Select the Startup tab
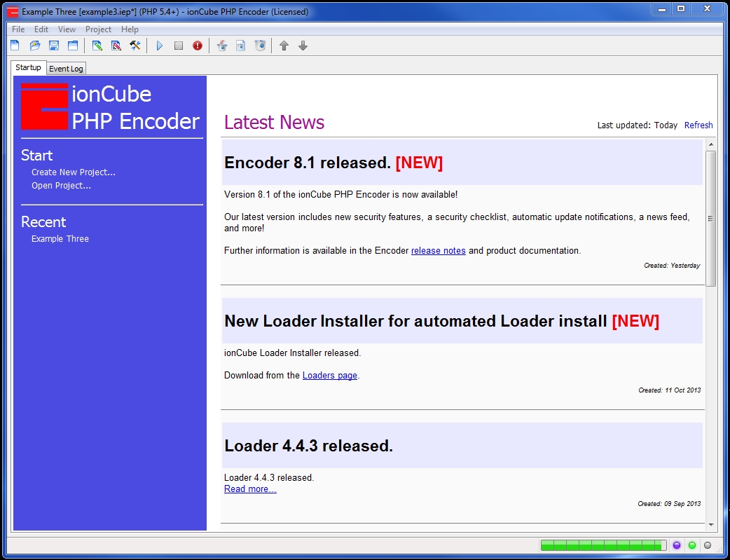 click(29, 67)
